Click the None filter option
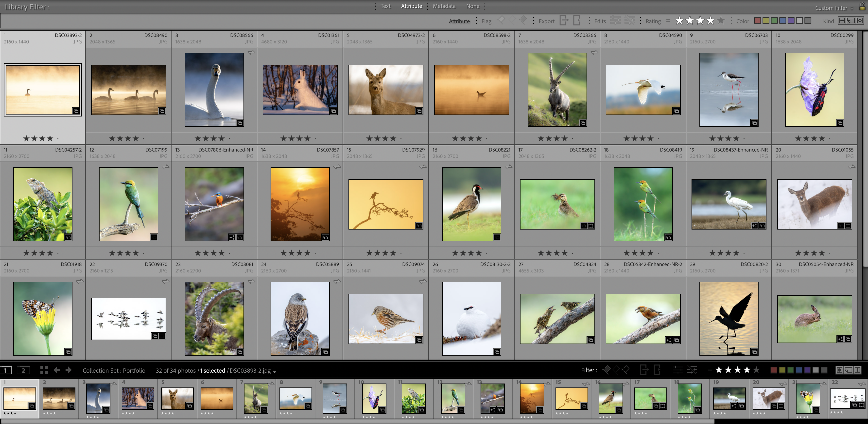The width and height of the screenshot is (868, 424). point(472,6)
